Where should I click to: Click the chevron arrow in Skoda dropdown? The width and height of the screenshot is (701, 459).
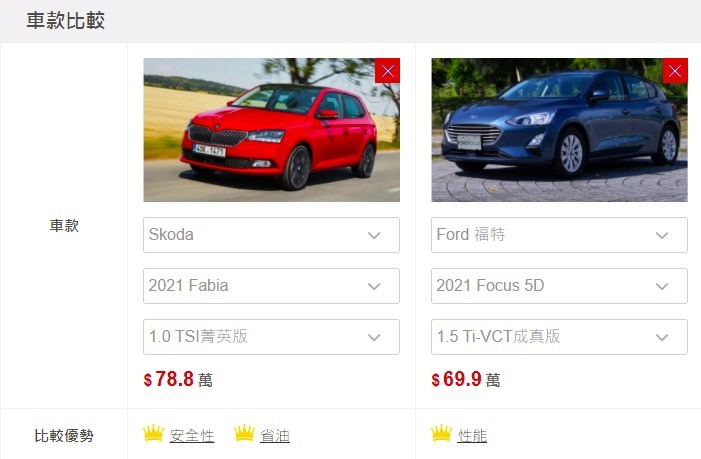point(374,236)
